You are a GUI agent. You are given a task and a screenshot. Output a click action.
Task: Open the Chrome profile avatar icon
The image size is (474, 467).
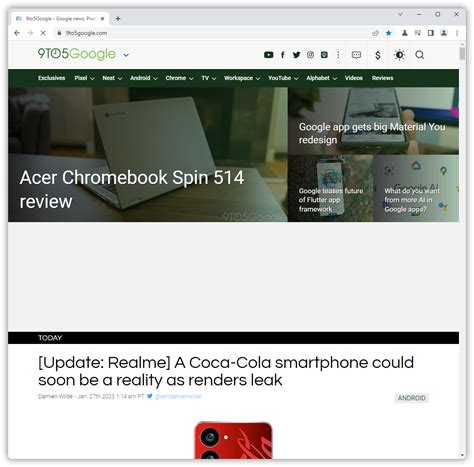tap(444, 33)
